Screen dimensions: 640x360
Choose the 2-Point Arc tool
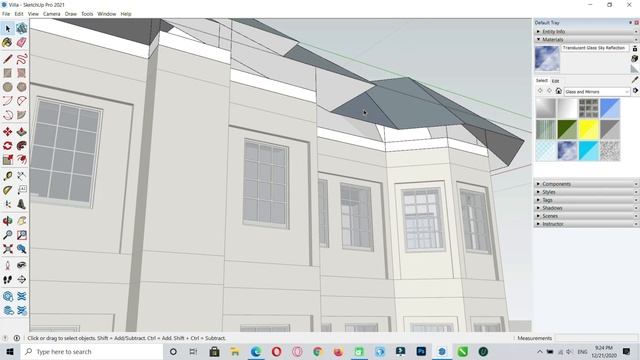coord(22,100)
